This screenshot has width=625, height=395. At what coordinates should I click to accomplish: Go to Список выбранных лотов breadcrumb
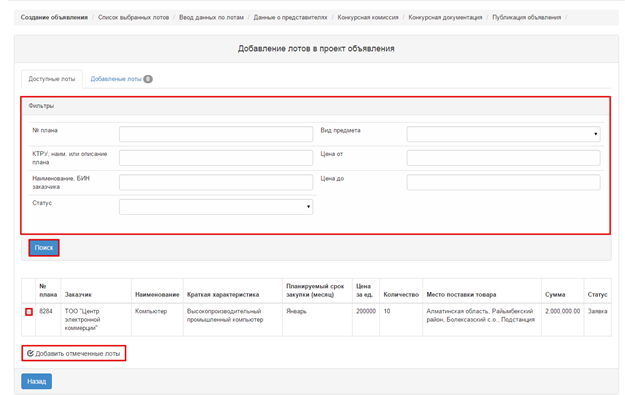pos(134,18)
